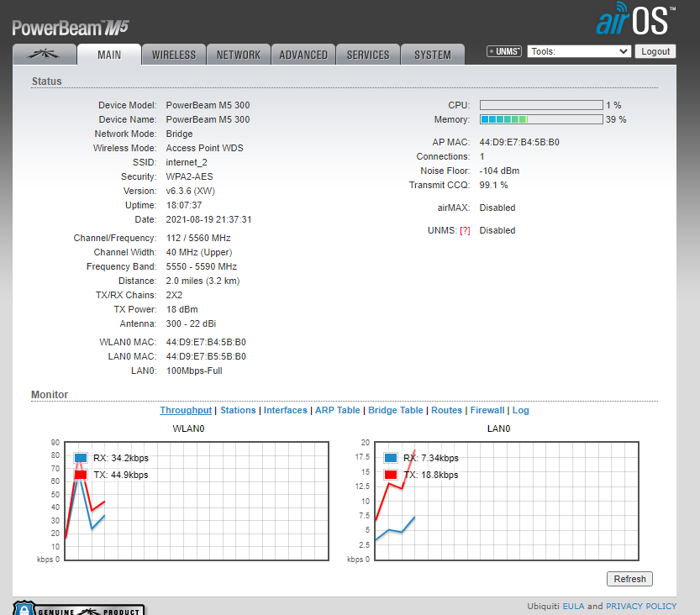Click the noise floor value -104 dBm
Image resolution: width=700 pixels, height=615 pixels.
coord(499,171)
